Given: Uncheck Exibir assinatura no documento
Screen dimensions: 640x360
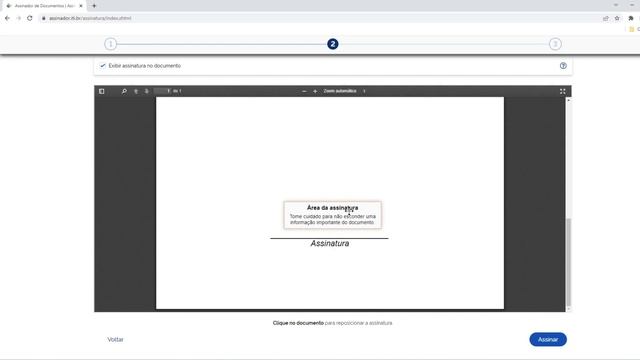Looking at the screenshot, I should point(102,66).
